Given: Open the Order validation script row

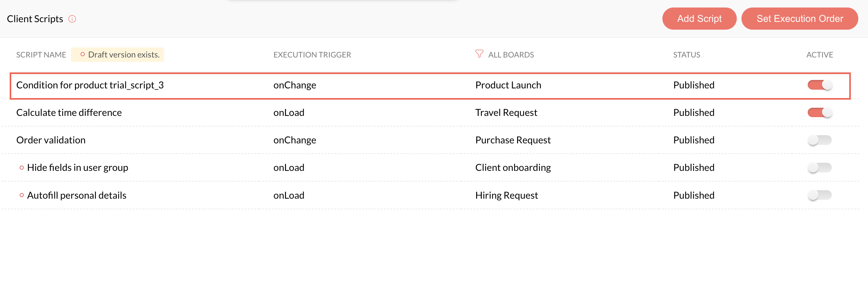Looking at the screenshot, I should [51, 140].
